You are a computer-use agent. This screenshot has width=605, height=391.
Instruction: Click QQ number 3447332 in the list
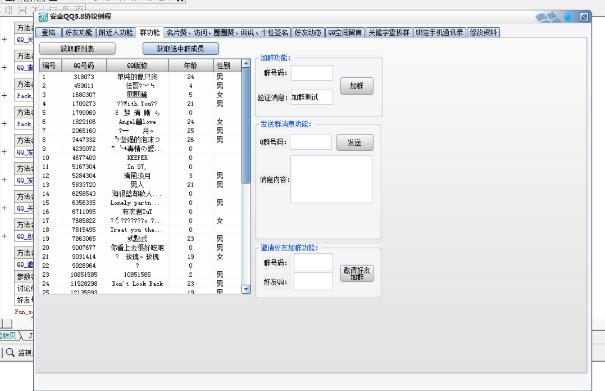point(84,140)
